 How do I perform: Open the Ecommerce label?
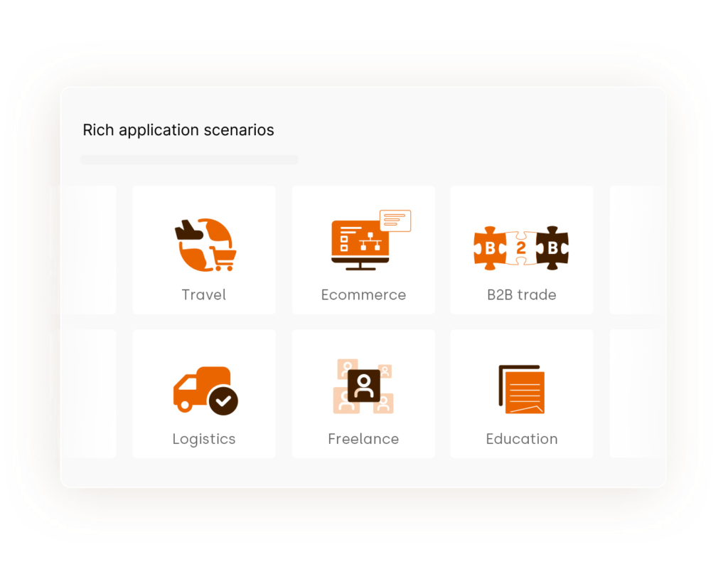point(363,295)
